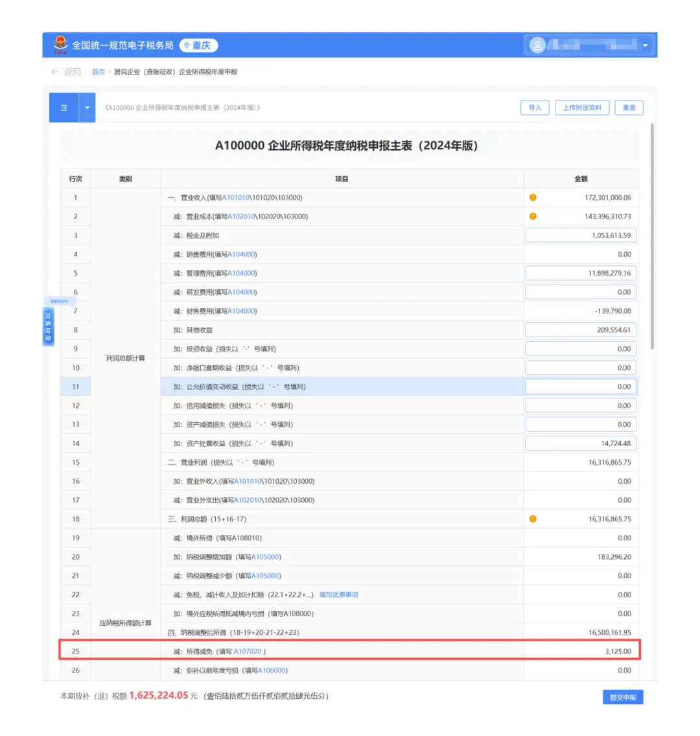The width and height of the screenshot is (700, 736).
Task: Click the 导入 button
Action: pos(535,108)
